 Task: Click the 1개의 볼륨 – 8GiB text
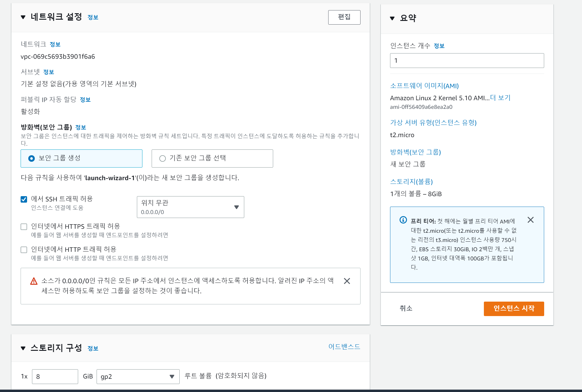click(x=416, y=194)
